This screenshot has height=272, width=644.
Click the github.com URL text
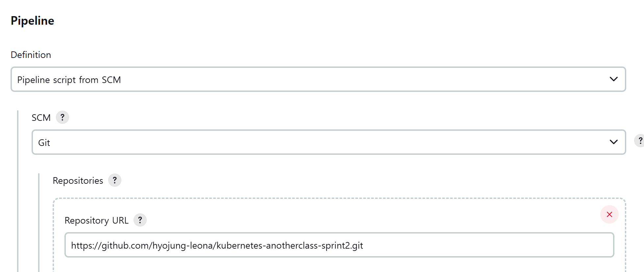[217, 246]
